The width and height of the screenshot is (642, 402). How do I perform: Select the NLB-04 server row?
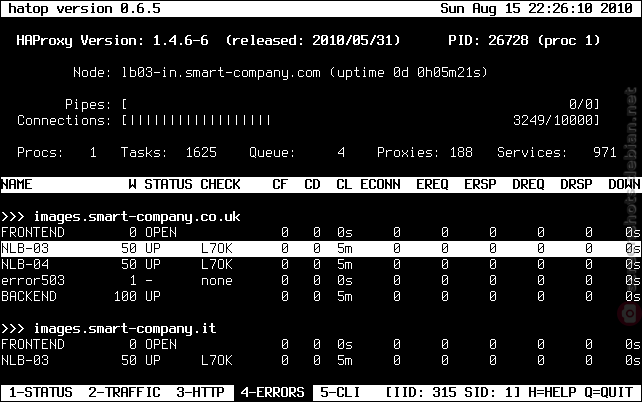point(321,264)
